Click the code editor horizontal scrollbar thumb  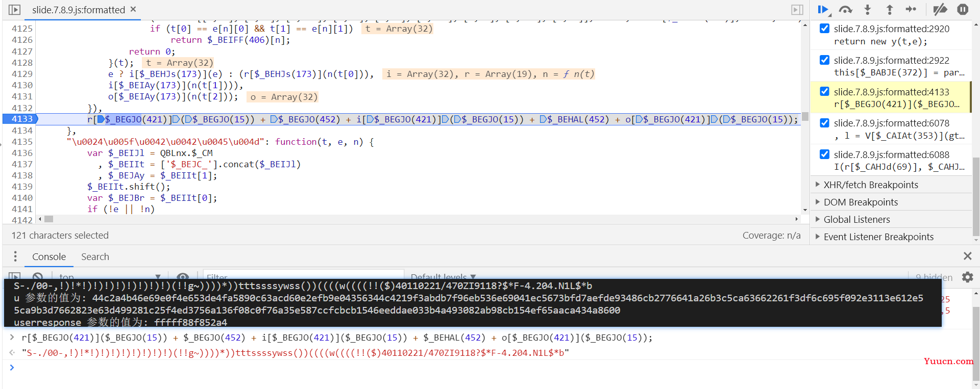click(48, 219)
